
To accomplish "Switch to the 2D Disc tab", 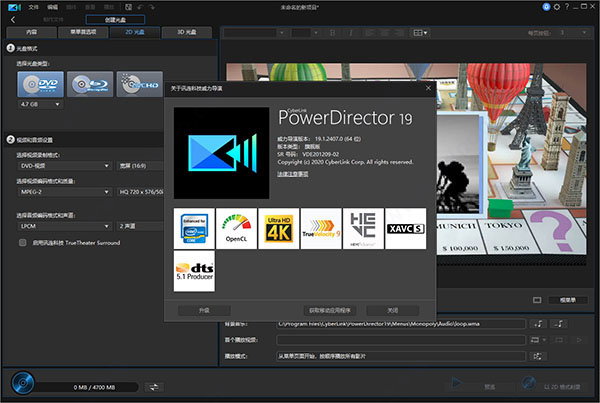I will tap(135, 32).
